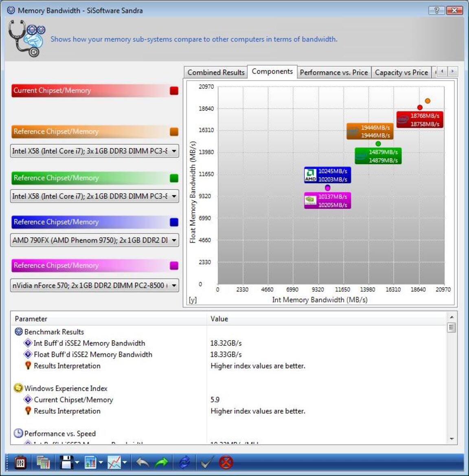The height and width of the screenshot is (476, 469).
Task: Open the save icon dropdown arrow
Action: tap(77, 463)
